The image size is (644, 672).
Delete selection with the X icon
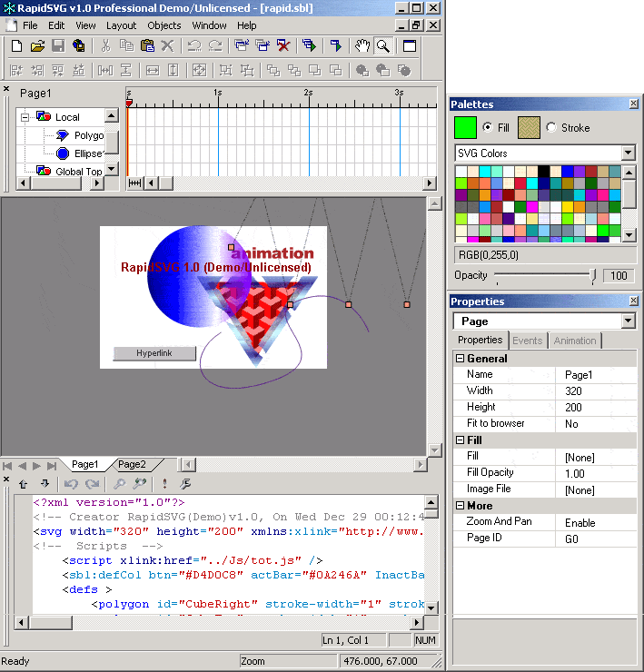pos(167,45)
